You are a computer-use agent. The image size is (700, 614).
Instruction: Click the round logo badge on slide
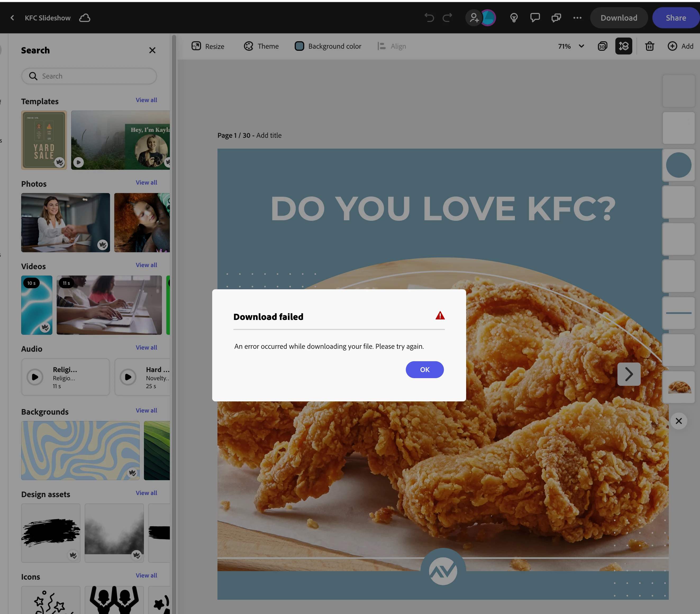click(443, 571)
